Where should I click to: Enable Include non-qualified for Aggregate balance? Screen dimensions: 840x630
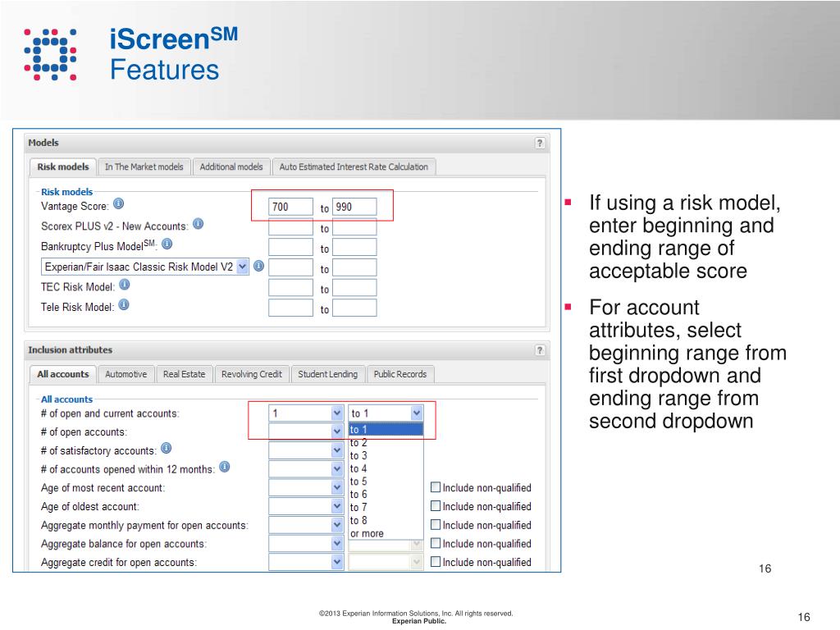(436, 543)
